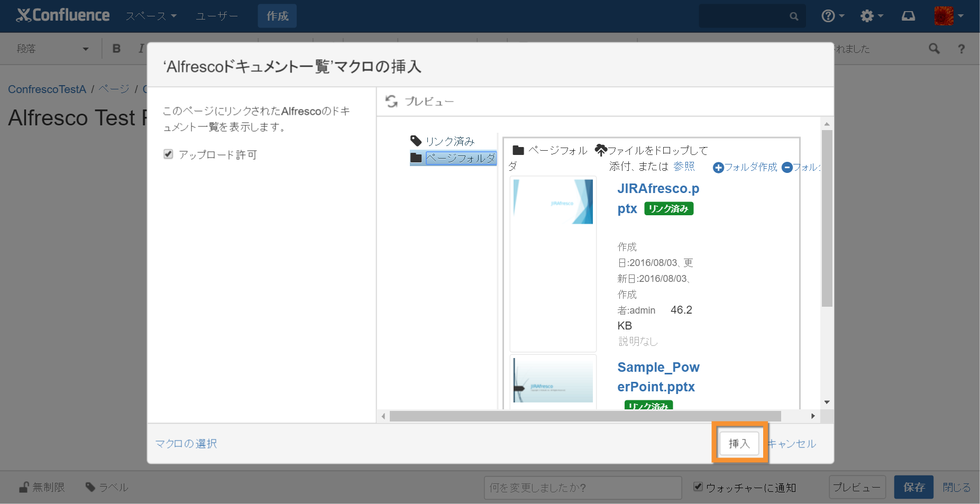Click the マクロの選択 link
Image resolution: width=980 pixels, height=504 pixels.
(x=186, y=444)
